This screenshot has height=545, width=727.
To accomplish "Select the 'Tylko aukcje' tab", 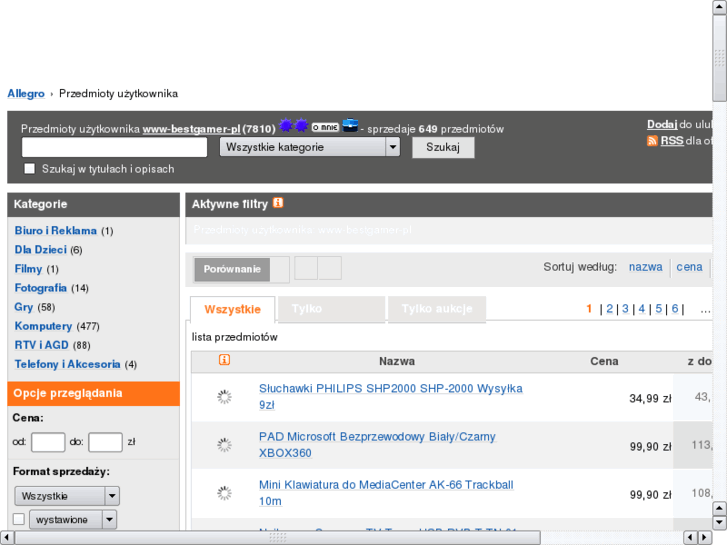I will [x=437, y=309].
